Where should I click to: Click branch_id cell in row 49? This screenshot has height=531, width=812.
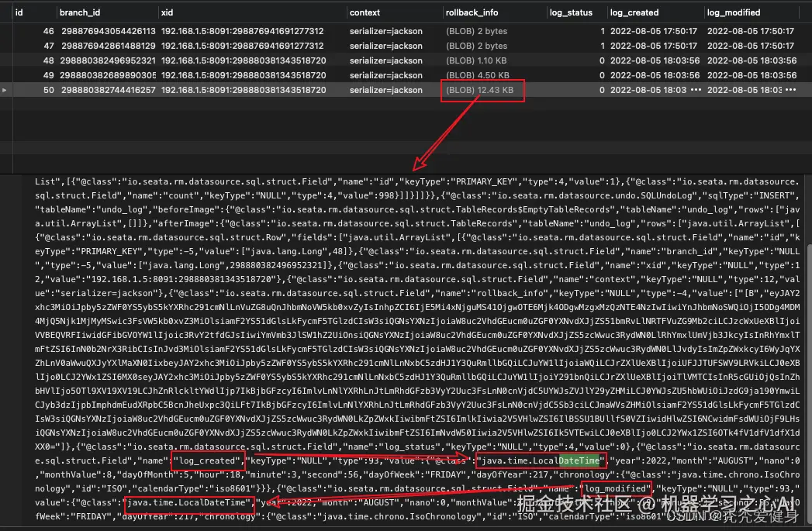tap(108, 75)
